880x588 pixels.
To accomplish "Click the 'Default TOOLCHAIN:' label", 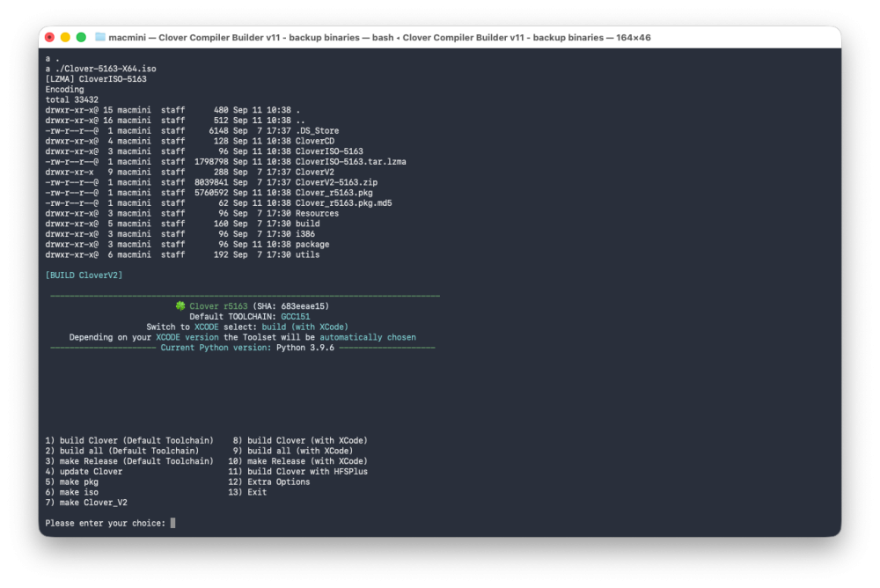I will [233, 316].
